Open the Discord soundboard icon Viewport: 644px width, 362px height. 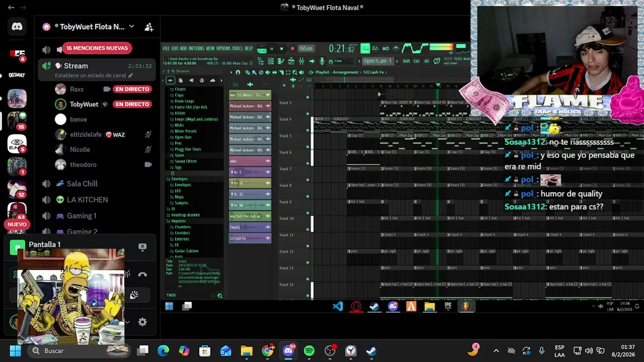pos(134,295)
